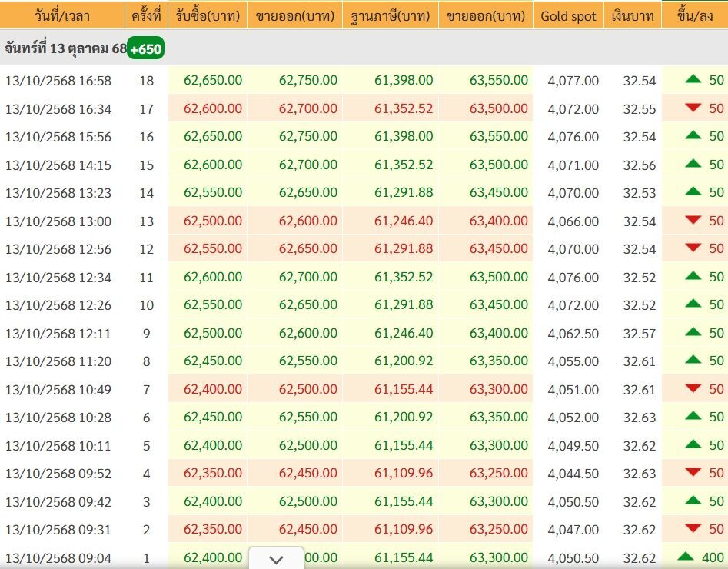Select timestamp 13/10/2568 13:00
Viewport: 728px width, 569px height.
pyautogui.click(x=58, y=221)
